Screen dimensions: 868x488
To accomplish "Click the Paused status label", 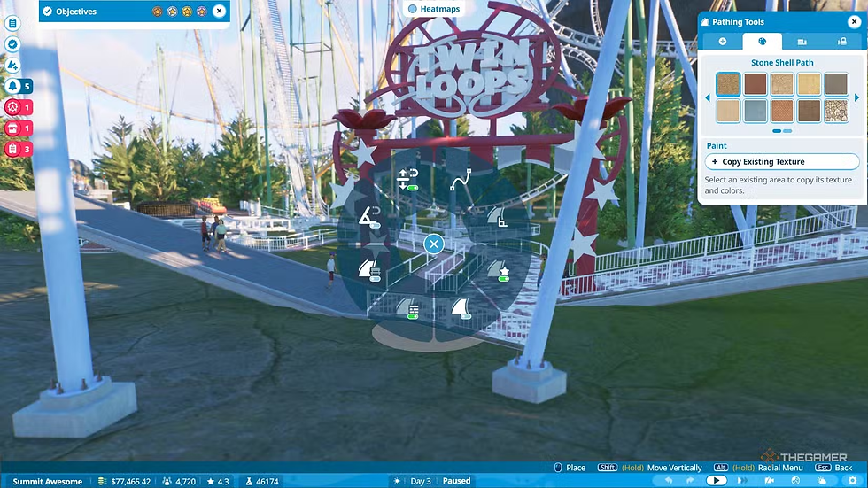I will (457, 481).
